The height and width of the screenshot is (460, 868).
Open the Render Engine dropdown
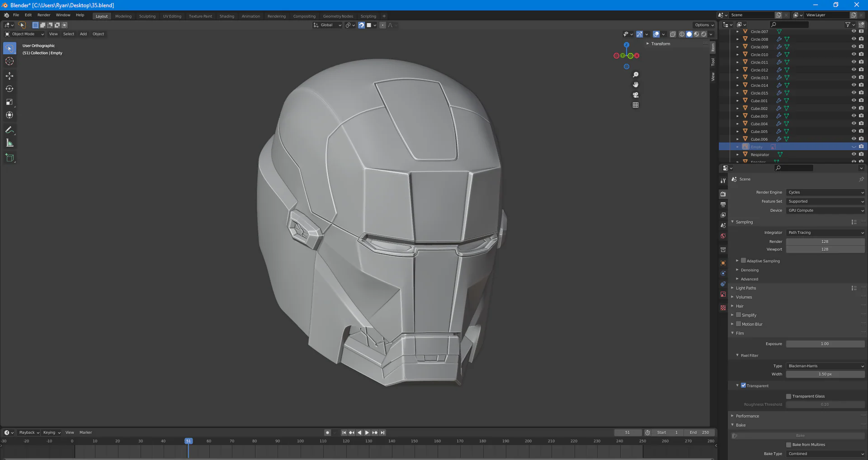825,192
